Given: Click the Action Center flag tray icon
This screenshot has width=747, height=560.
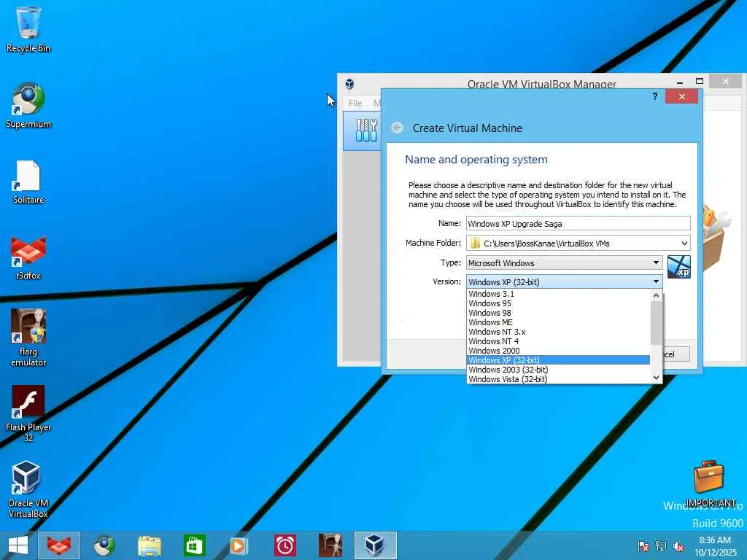Looking at the screenshot, I should (643, 545).
